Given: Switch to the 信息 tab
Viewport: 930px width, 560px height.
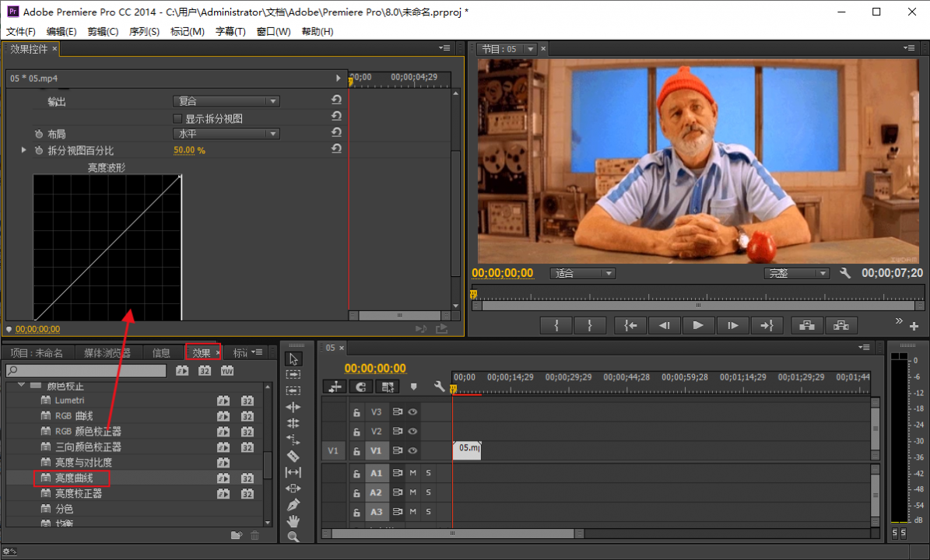Looking at the screenshot, I should coord(161,353).
